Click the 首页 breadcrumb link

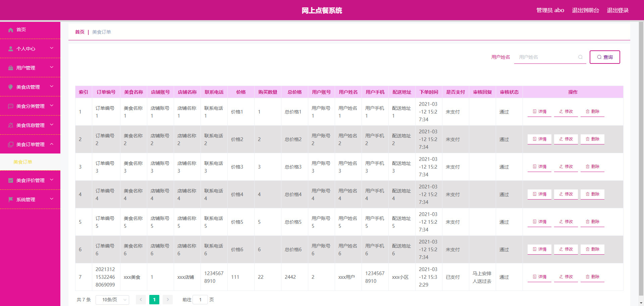click(80, 32)
